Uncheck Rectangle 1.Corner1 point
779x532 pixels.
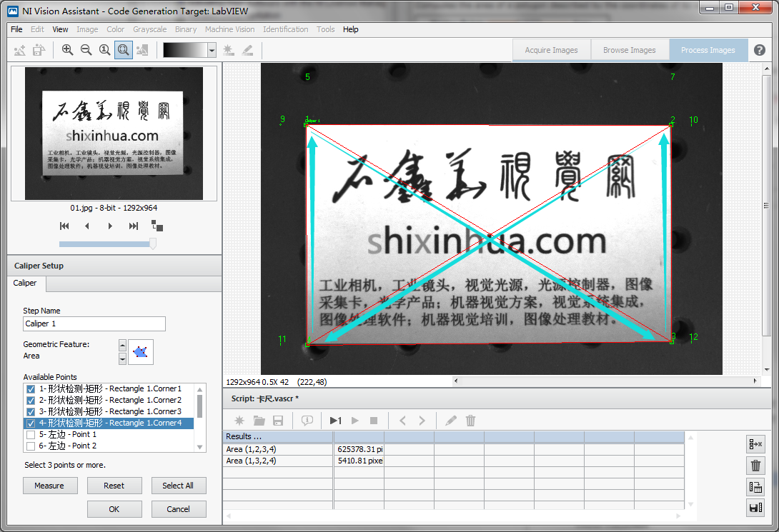[31, 389]
